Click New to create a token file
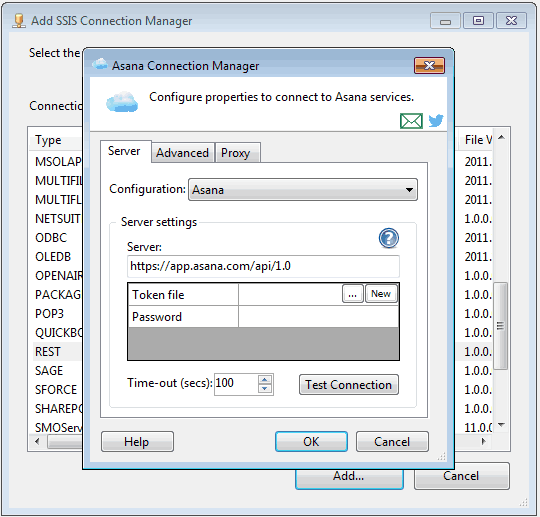Viewport: 540px width, 517px height. [381, 294]
